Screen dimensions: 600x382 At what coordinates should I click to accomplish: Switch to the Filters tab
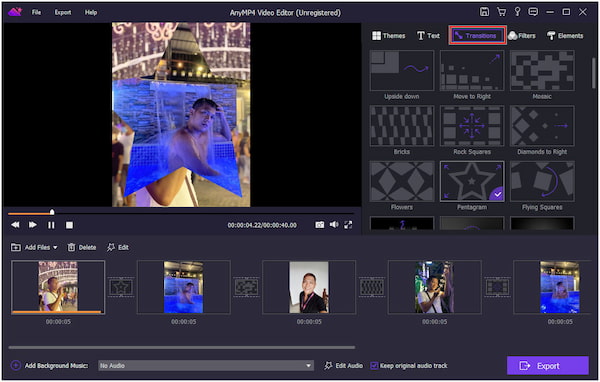pyautogui.click(x=522, y=36)
